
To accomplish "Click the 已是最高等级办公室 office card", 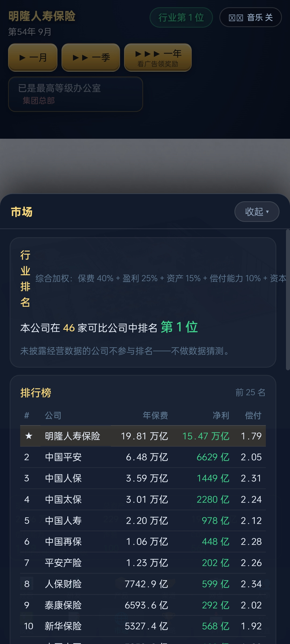I will point(75,94).
